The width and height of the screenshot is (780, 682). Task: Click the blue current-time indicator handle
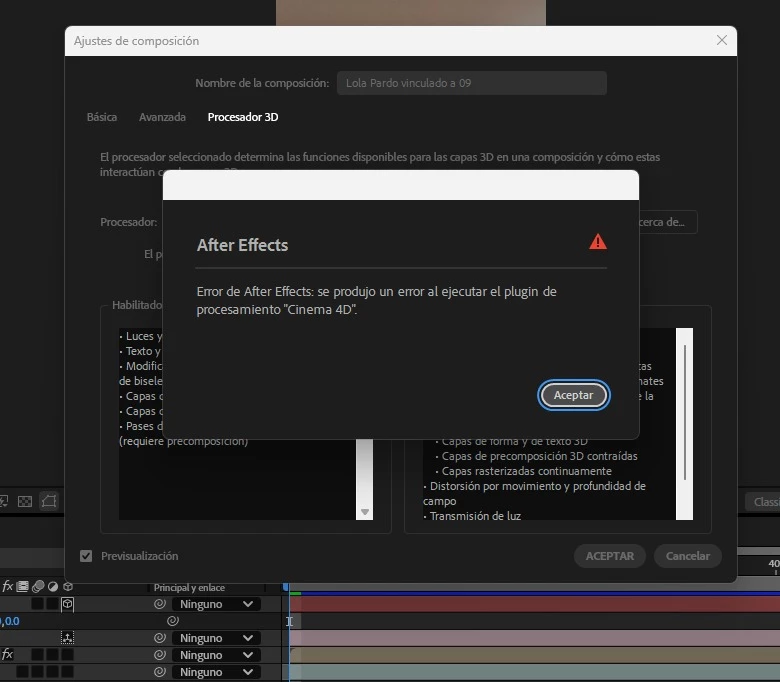[x=286, y=587]
